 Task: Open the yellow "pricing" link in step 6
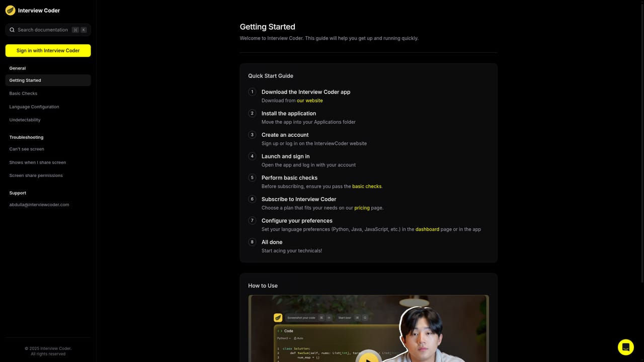[362, 208]
